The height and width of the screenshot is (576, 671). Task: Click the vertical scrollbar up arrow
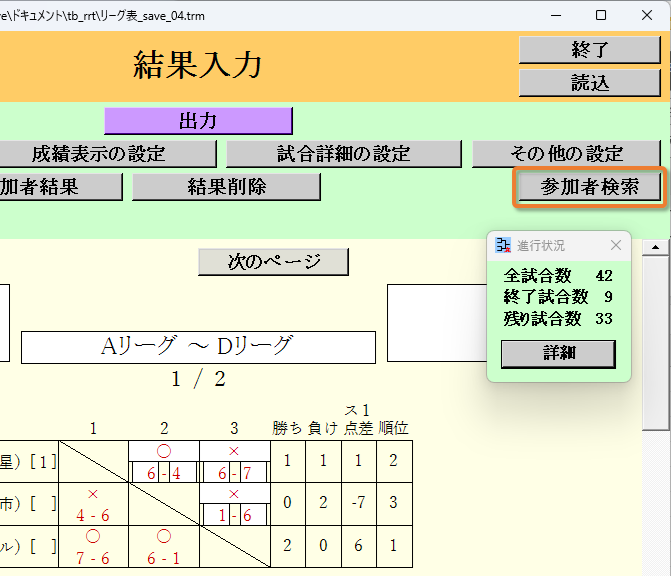655,247
